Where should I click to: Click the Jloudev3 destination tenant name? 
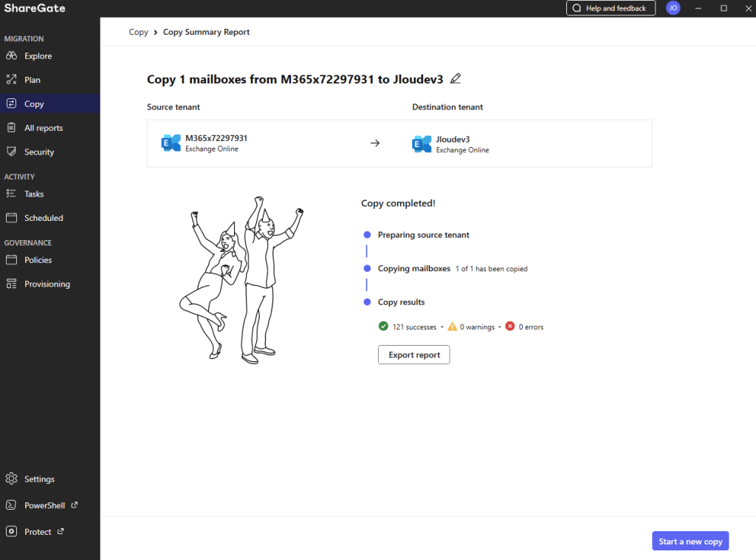pos(453,140)
